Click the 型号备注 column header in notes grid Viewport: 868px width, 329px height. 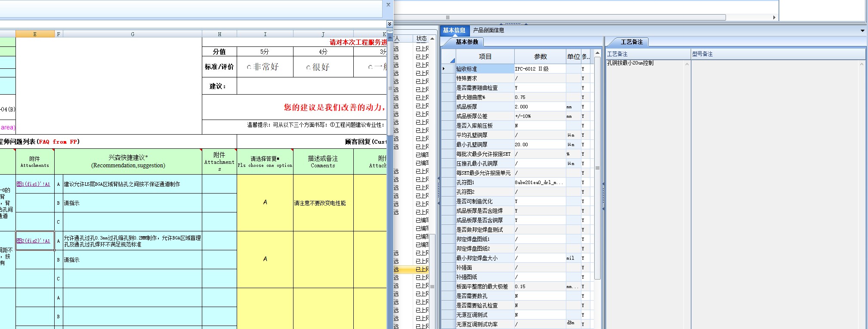(x=778, y=54)
